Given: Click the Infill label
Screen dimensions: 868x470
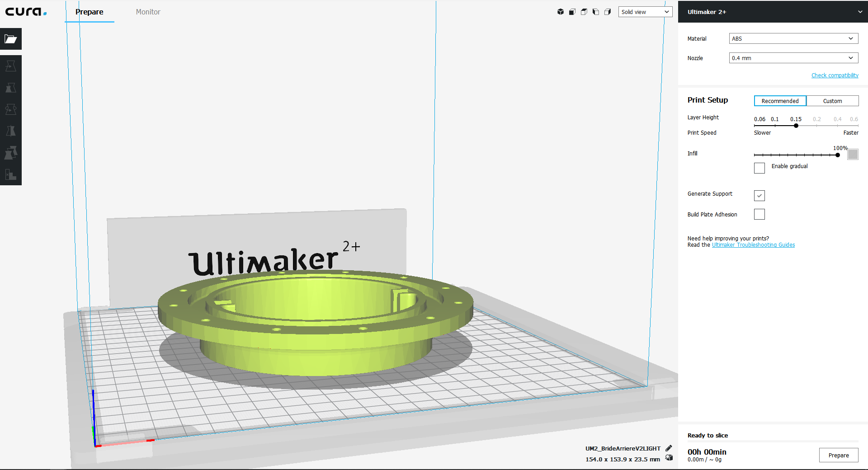Looking at the screenshot, I should tap(692, 154).
